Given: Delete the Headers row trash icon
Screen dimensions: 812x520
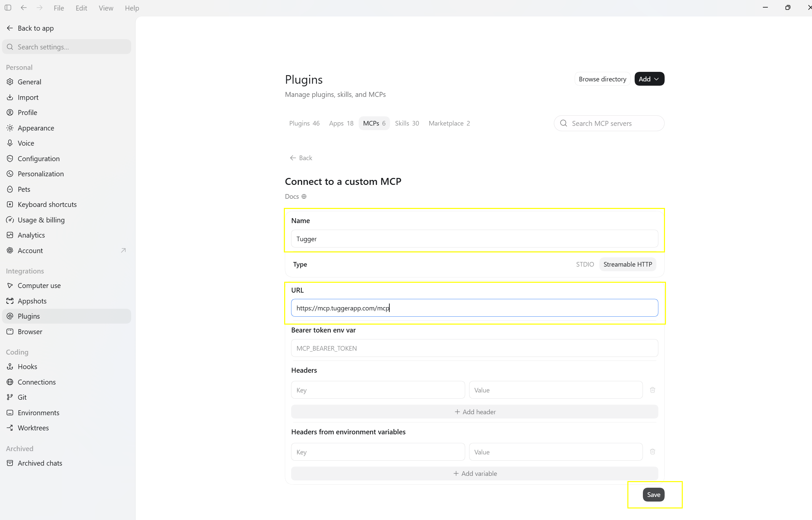Looking at the screenshot, I should pyautogui.click(x=652, y=390).
